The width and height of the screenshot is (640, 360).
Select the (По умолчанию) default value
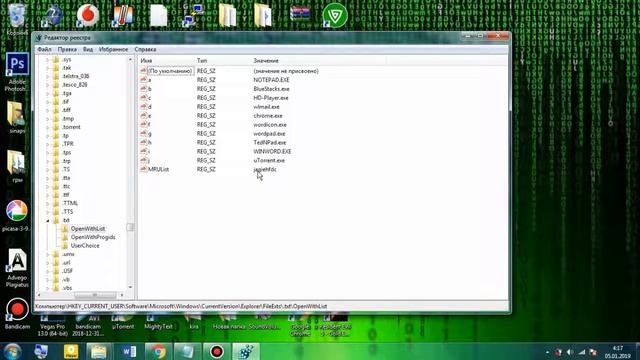point(170,71)
